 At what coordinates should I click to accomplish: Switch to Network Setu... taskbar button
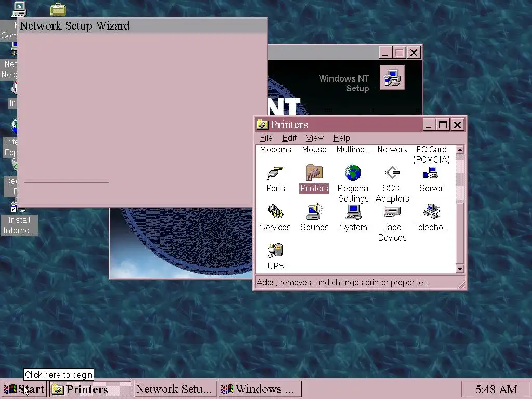click(x=175, y=389)
